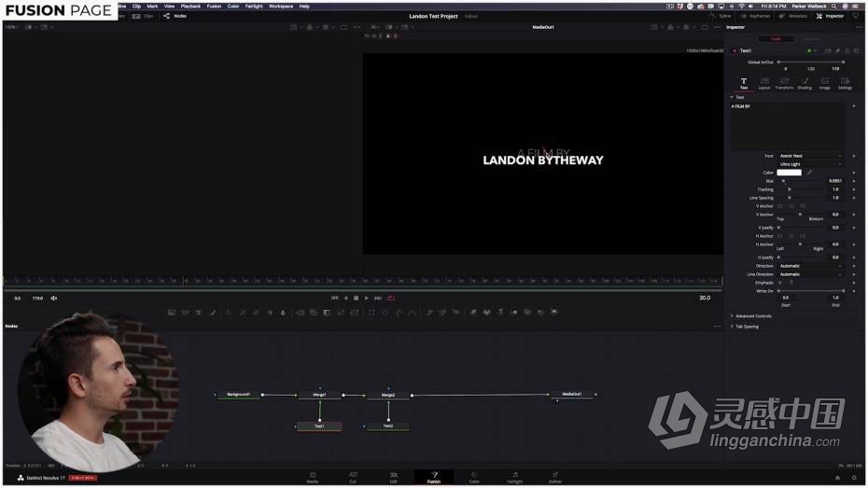This screenshot has width=868, height=488.
Task: Open the Clip menu
Action: tap(136, 7)
